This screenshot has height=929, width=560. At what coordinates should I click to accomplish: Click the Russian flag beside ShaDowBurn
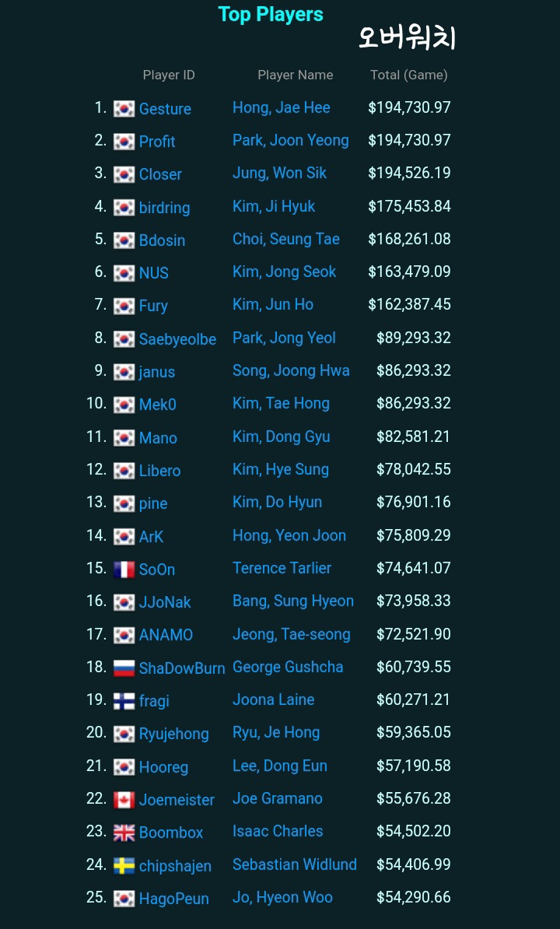[x=124, y=668]
